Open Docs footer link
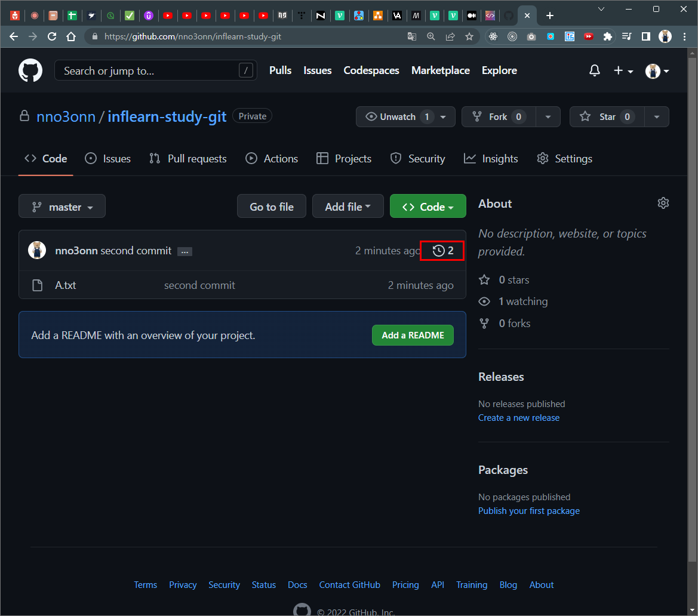The height and width of the screenshot is (616, 698). (x=297, y=584)
